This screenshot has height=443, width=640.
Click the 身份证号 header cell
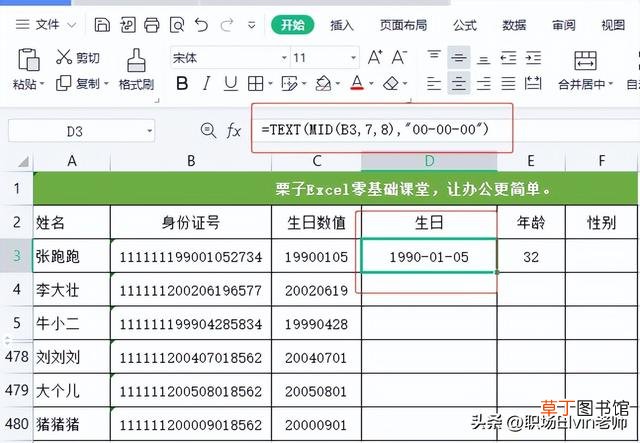(191, 223)
